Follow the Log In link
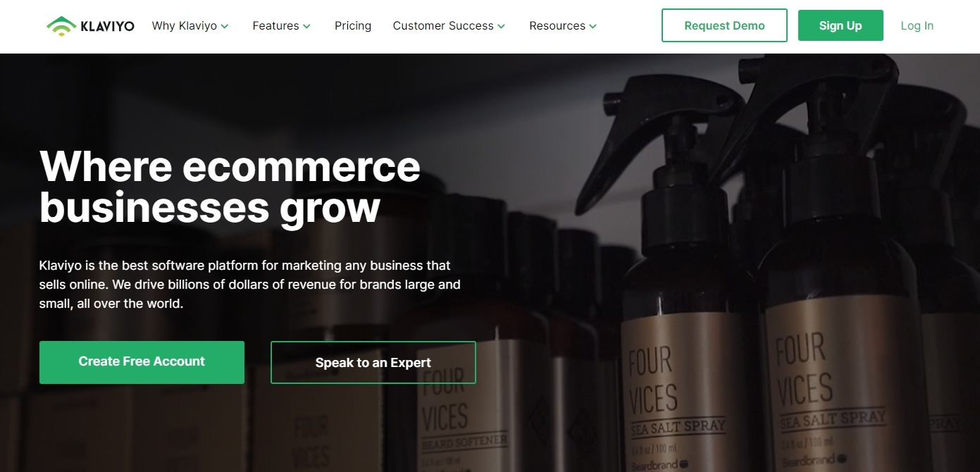The height and width of the screenshot is (472, 980). click(x=917, y=26)
